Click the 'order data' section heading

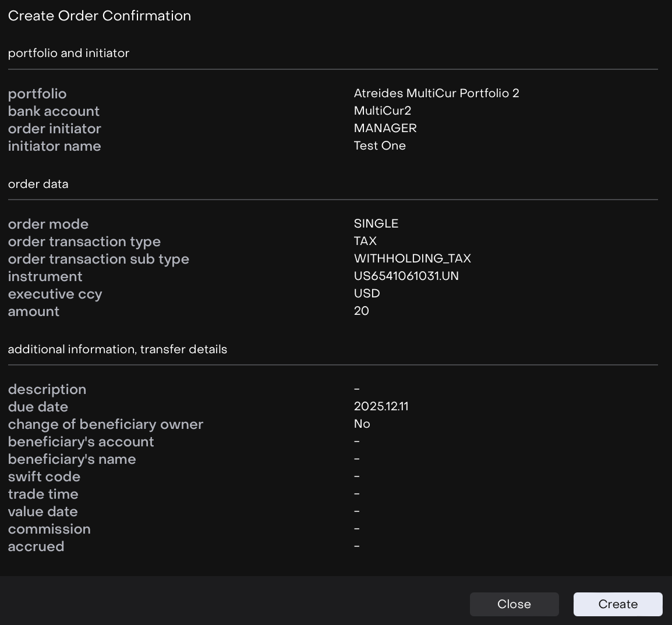point(38,184)
